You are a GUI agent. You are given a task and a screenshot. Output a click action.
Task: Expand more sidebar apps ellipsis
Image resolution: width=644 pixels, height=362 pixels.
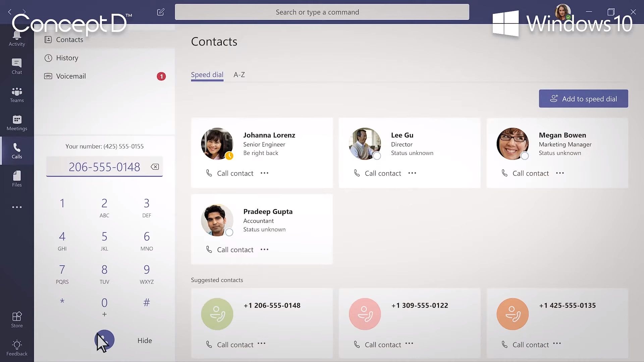tap(17, 207)
